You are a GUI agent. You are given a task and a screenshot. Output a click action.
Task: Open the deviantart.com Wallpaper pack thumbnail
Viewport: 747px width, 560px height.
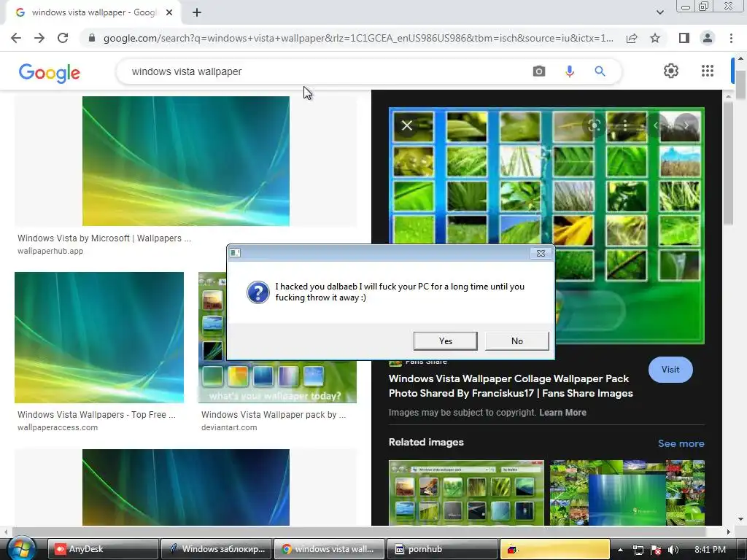pos(277,381)
